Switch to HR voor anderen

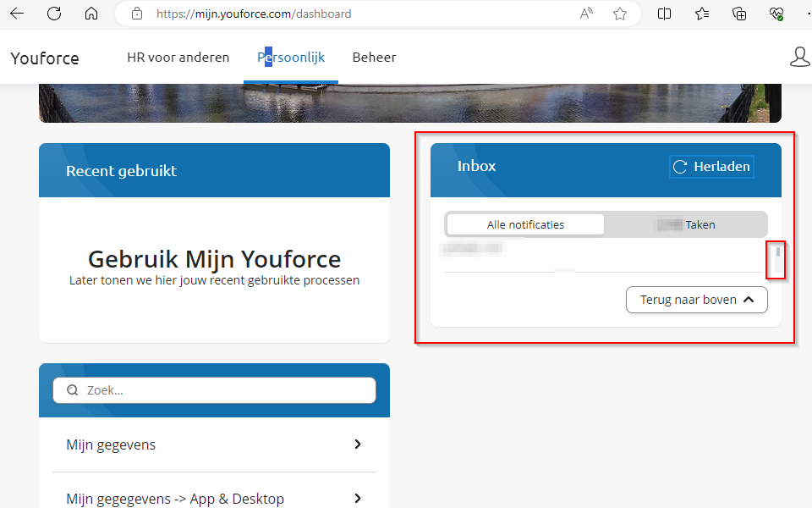178,57
